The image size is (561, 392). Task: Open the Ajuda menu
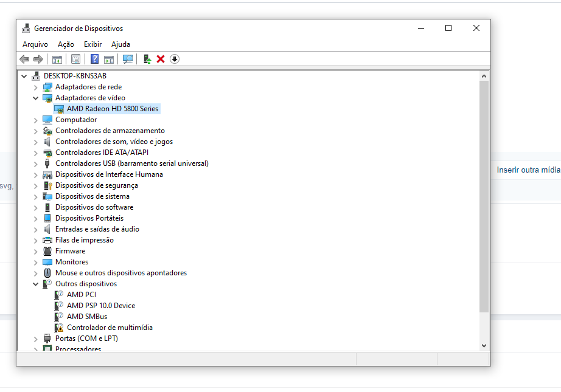[x=120, y=44]
